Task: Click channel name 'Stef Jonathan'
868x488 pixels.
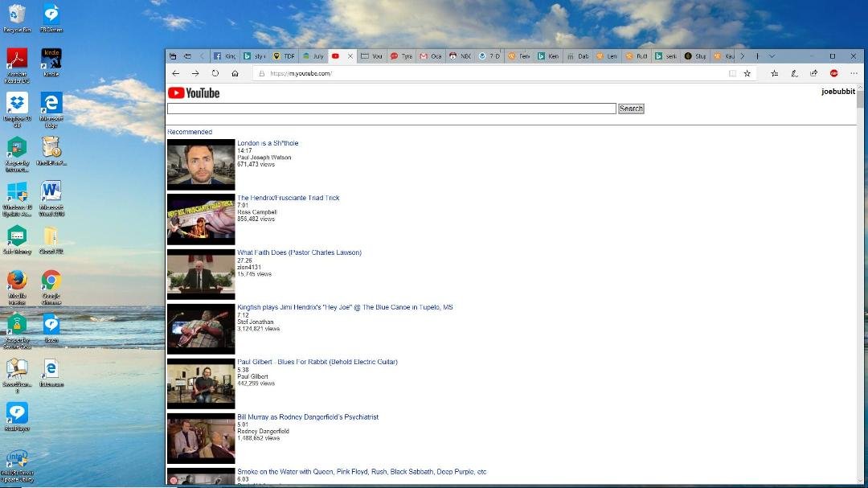Action: (x=256, y=322)
